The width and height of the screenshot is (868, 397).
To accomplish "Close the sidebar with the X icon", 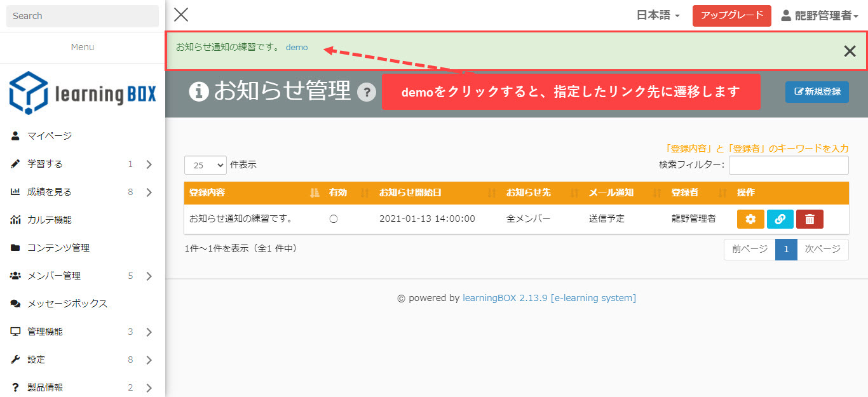I will pyautogui.click(x=181, y=15).
